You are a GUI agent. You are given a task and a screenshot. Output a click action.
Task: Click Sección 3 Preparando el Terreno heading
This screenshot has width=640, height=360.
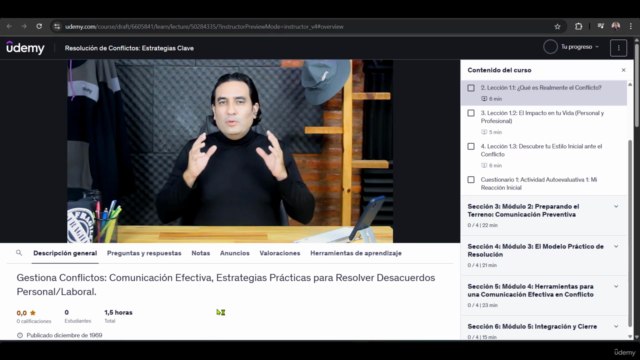tap(523, 210)
